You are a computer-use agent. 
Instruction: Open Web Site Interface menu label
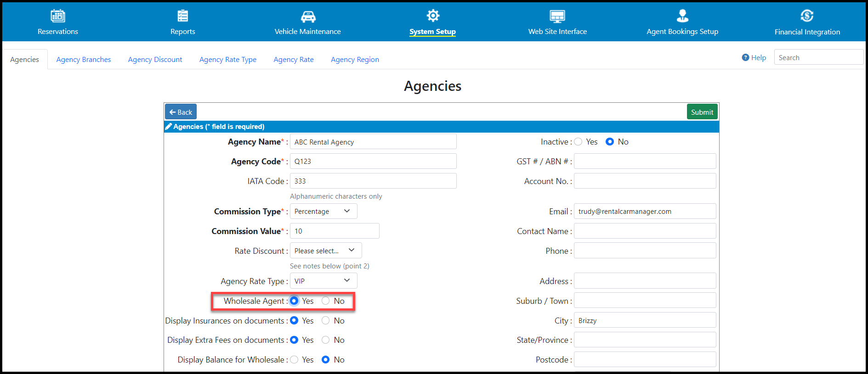click(x=557, y=32)
